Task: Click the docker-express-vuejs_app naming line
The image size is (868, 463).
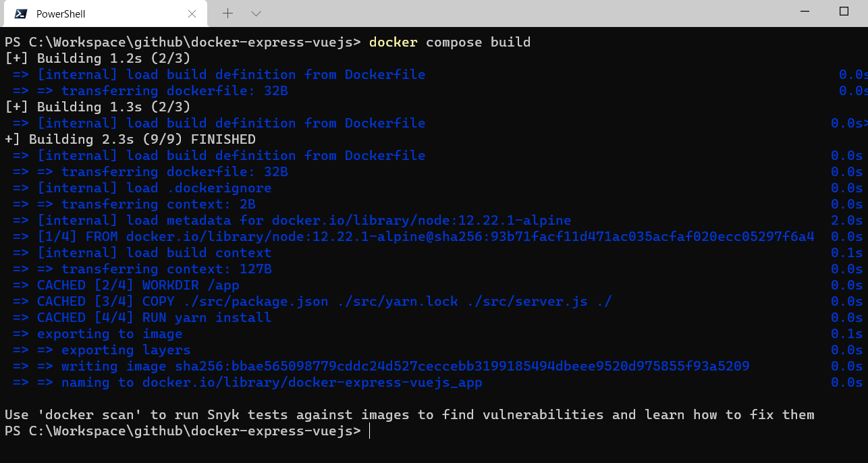Action: pyautogui.click(x=270, y=381)
